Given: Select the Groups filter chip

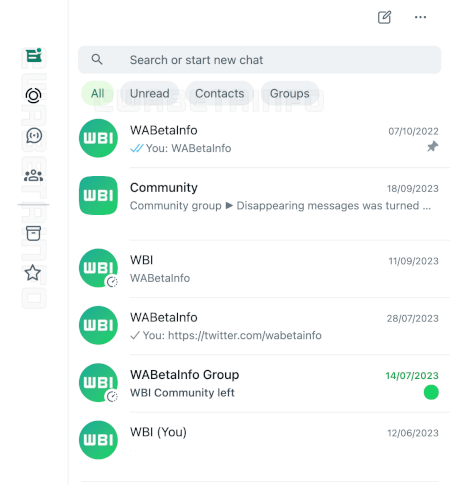Looking at the screenshot, I should [290, 93].
